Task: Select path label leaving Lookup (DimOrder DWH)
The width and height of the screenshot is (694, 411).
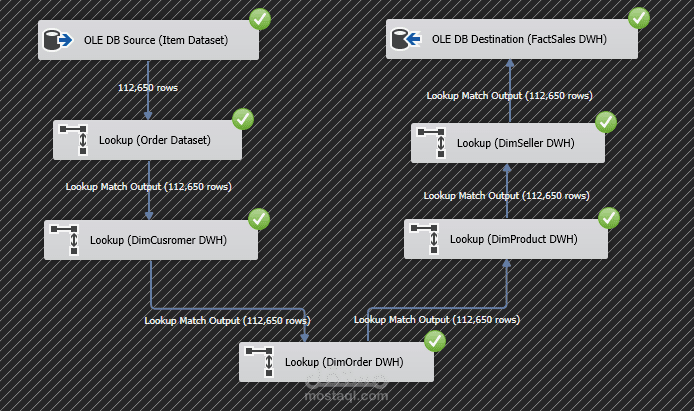Action: click(x=437, y=320)
